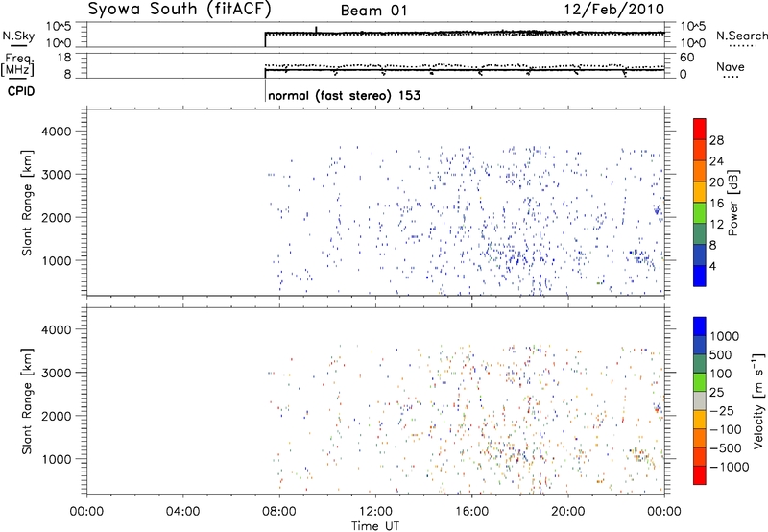Click the 'Velocity [m s-1]' color bar label
Viewport: 768px width, 532px height.
[x=758, y=400]
